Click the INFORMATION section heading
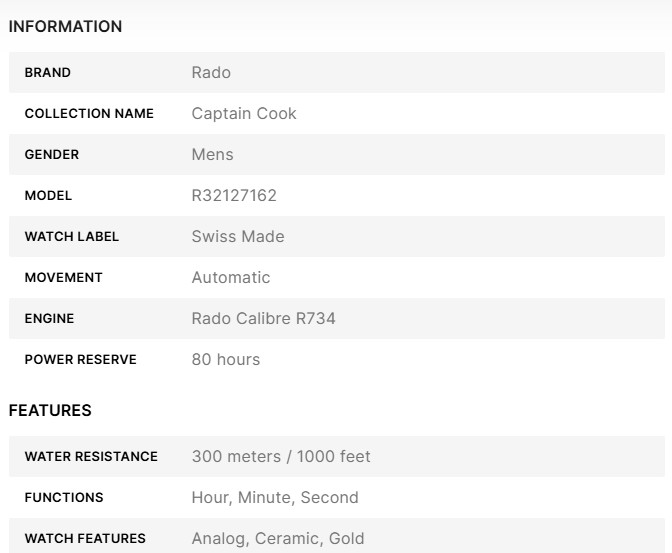The image size is (672, 553). point(65,27)
